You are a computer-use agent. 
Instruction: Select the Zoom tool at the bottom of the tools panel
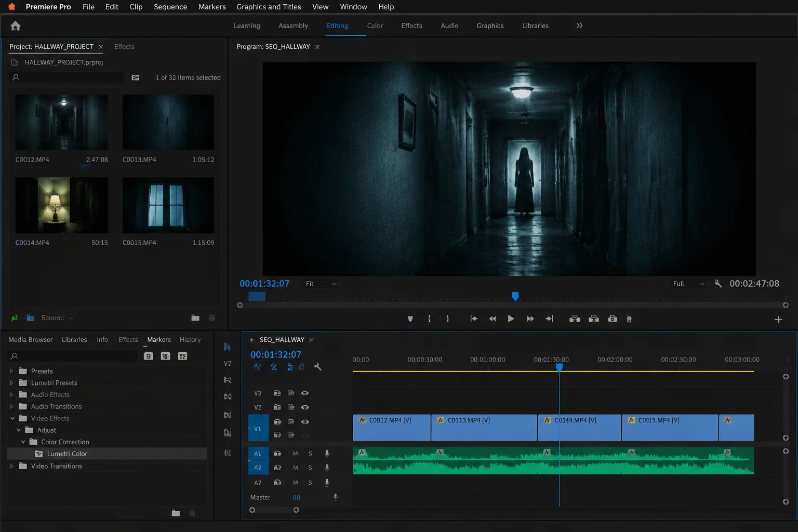(228, 453)
